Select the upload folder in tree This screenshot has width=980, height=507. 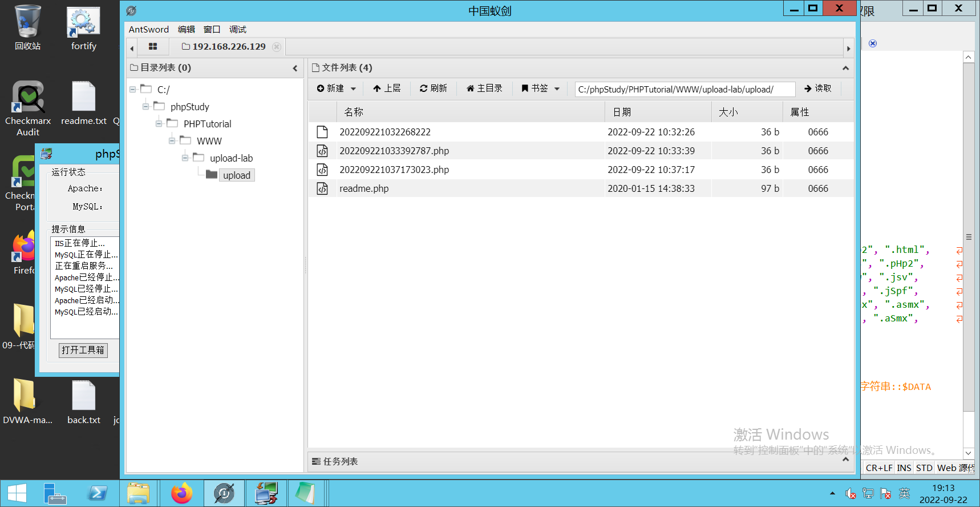[236, 175]
